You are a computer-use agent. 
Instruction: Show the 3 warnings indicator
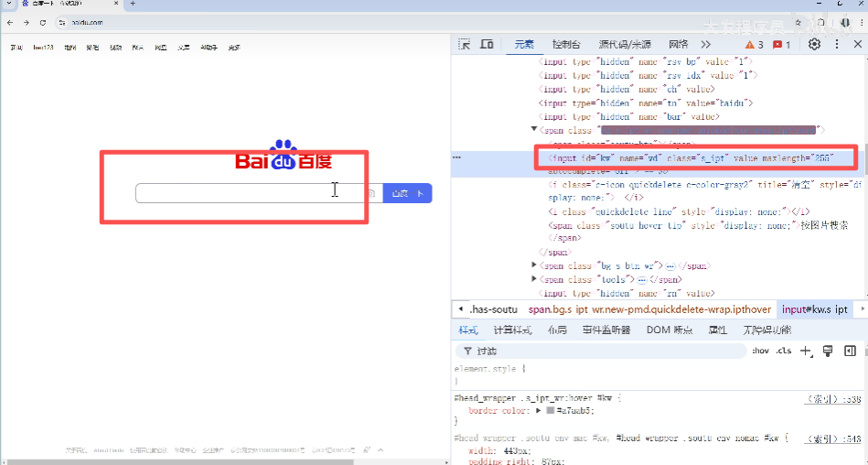click(x=754, y=45)
